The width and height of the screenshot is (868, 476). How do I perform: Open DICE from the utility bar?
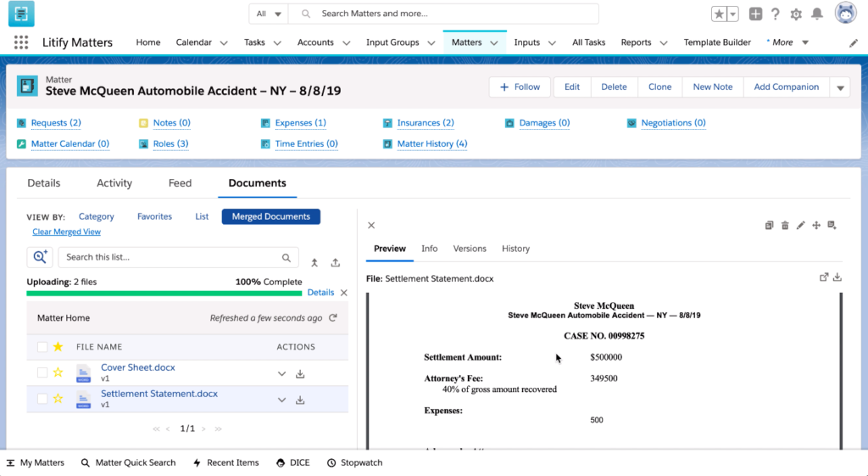click(292, 462)
